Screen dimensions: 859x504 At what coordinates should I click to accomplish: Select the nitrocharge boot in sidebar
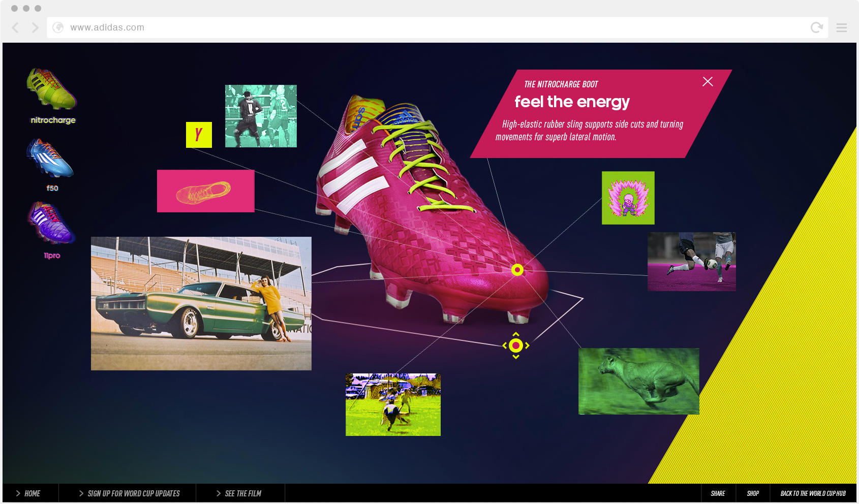point(52,89)
